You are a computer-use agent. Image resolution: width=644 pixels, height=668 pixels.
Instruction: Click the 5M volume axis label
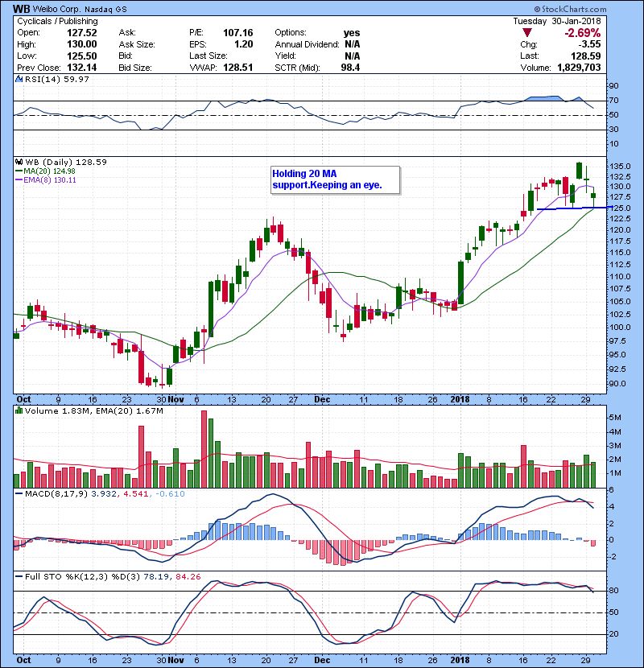(615, 418)
